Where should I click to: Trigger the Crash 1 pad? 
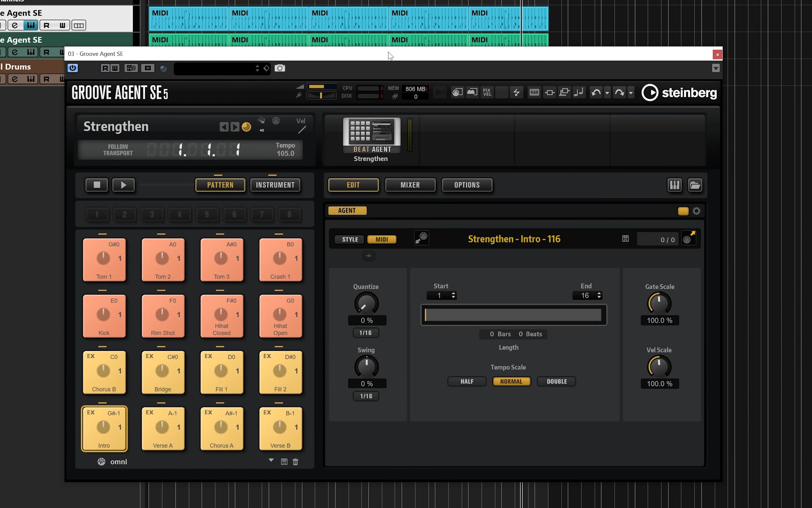pos(281,260)
